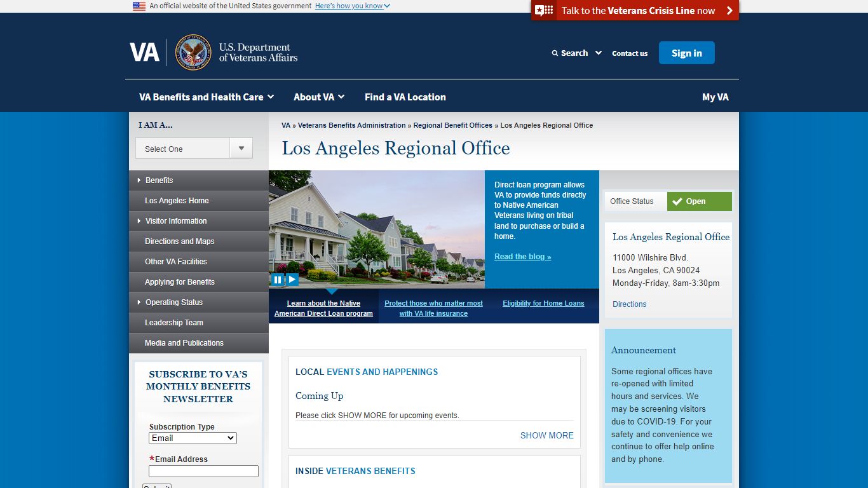Click the Announcement heading
Screen dimensions: 868x488
point(644,350)
